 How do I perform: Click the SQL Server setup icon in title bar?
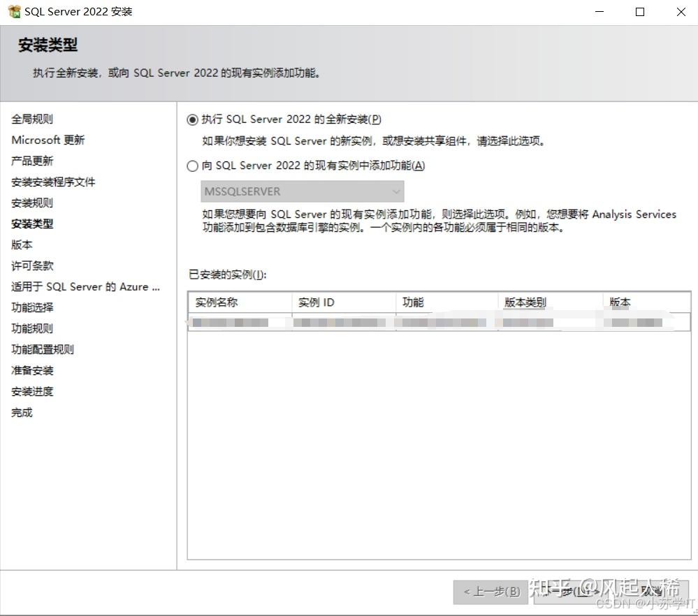pos(14,11)
